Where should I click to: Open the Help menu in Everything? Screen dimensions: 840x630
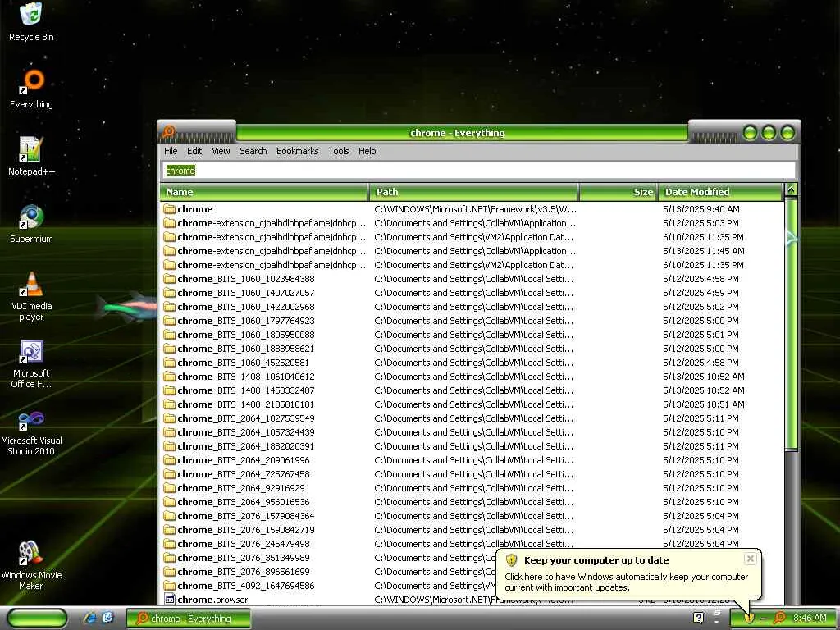[x=367, y=151]
